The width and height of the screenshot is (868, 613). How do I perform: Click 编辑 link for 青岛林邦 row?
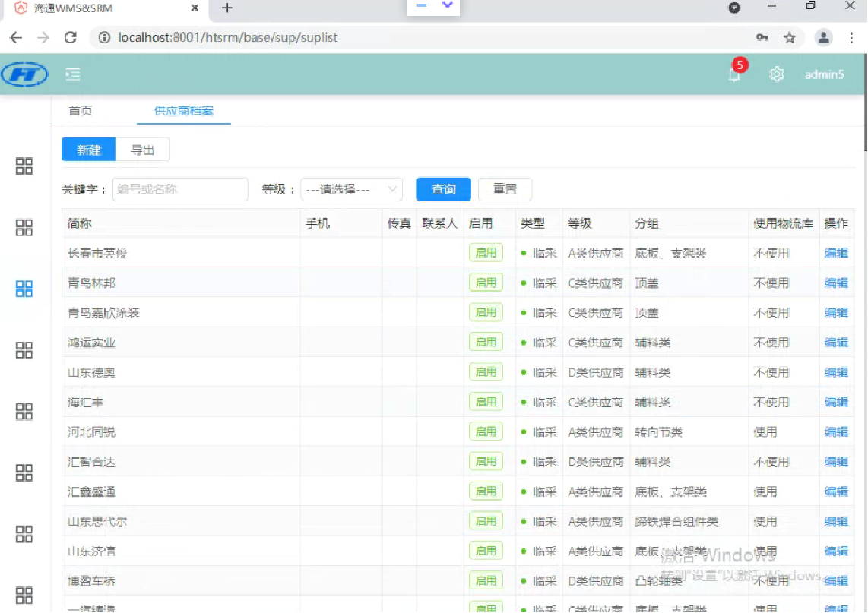click(836, 283)
